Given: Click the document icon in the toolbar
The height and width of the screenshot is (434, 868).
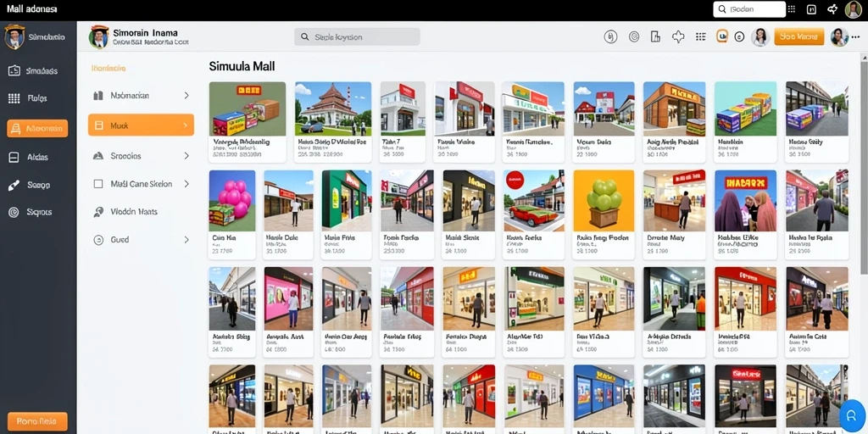Looking at the screenshot, I should pyautogui.click(x=655, y=37).
